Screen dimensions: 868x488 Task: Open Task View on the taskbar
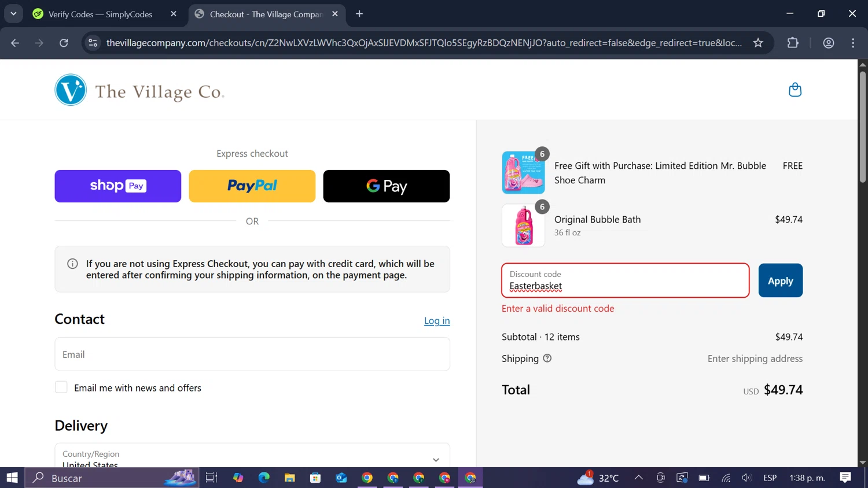click(x=211, y=478)
